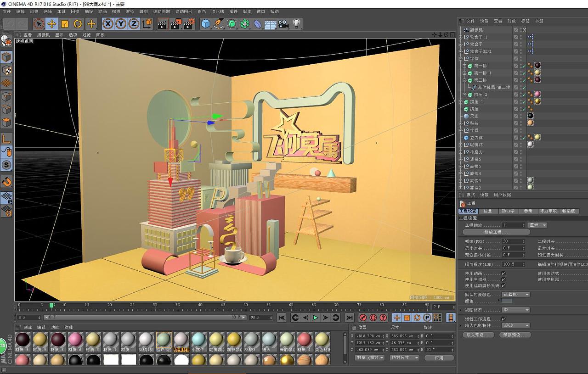
Task: Open the 渲染 menu in menu bar
Action: coord(130,11)
